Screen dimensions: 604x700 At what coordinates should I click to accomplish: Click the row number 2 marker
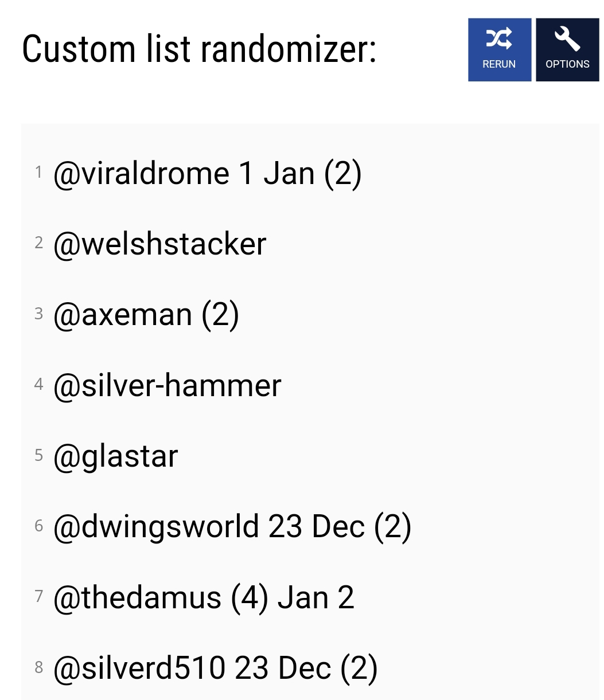pos(38,243)
